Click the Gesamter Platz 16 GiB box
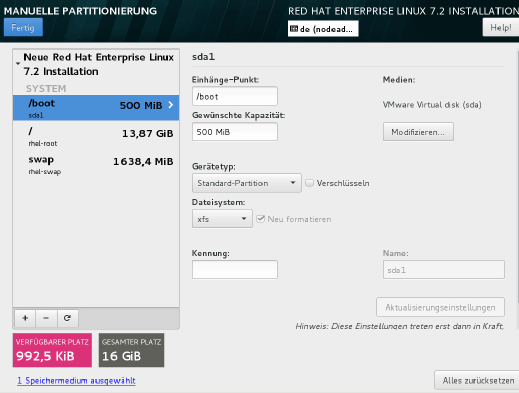Image resolution: width=519 pixels, height=393 pixels. [x=131, y=350]
